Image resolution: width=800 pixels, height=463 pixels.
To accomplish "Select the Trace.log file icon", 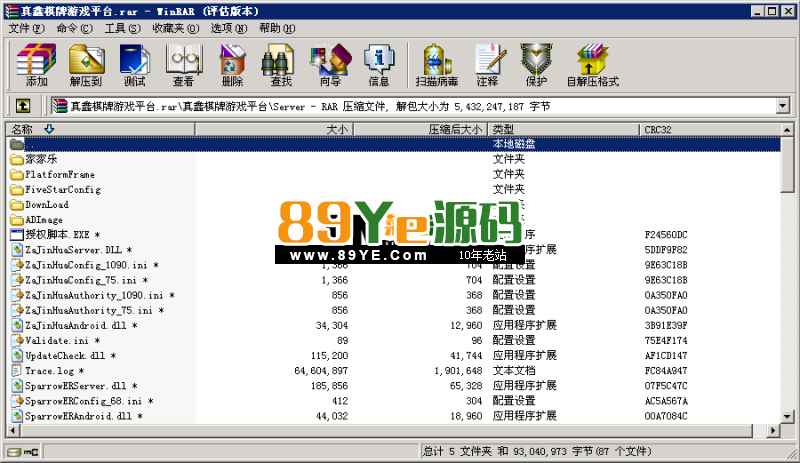I will tap(17, 371).
